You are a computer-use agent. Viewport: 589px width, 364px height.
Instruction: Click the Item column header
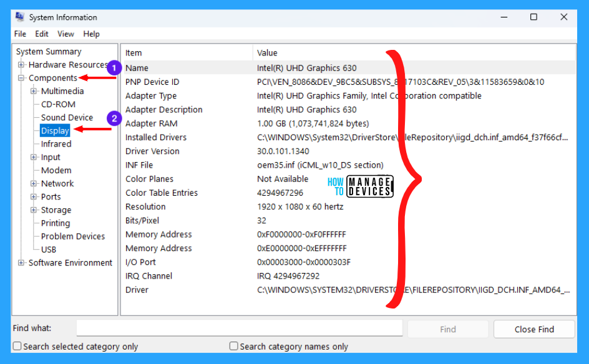pyautogui.click(x=187, y=53)
